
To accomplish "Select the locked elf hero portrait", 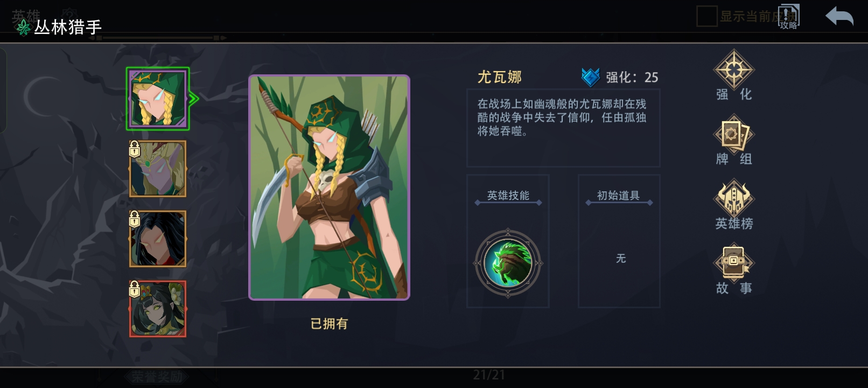I will coord(158,169).
